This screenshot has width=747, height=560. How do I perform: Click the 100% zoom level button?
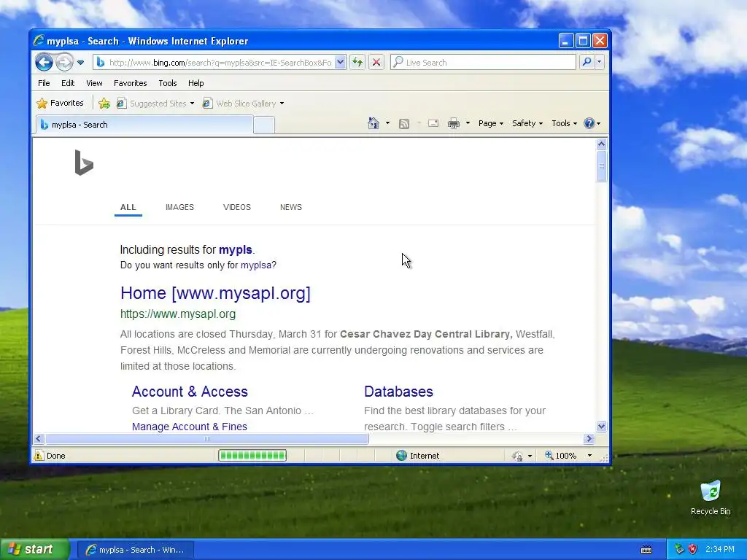561,456
